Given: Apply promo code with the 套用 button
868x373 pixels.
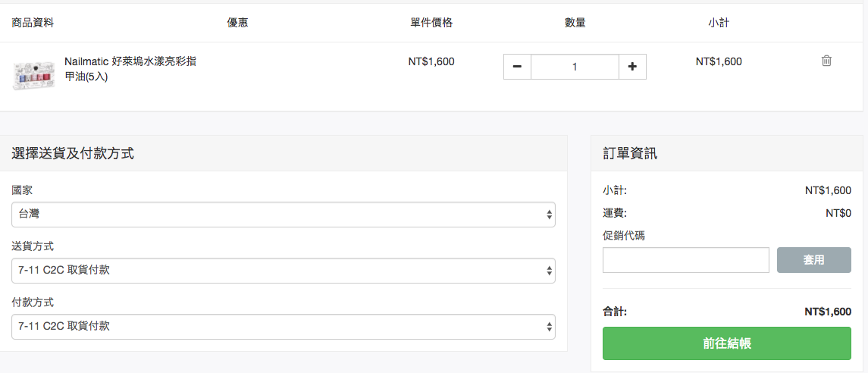Looking at the screenshot, I should [813, 260].
